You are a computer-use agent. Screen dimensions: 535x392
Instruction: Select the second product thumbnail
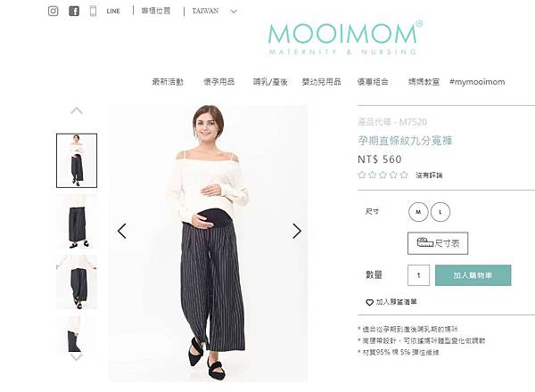[77, 221]
